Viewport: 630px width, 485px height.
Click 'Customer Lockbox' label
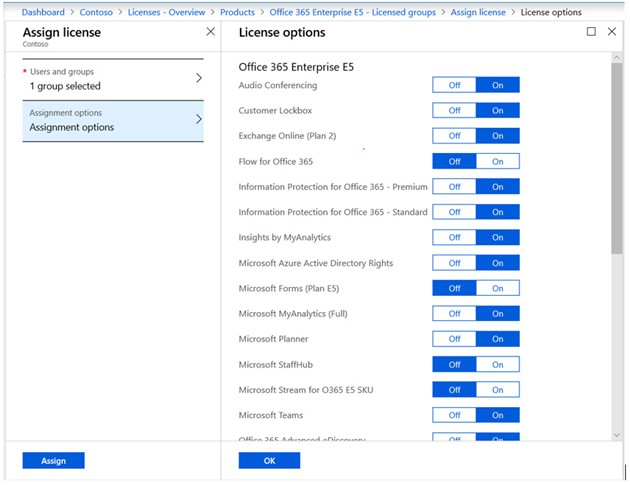(x=275, y=111)
